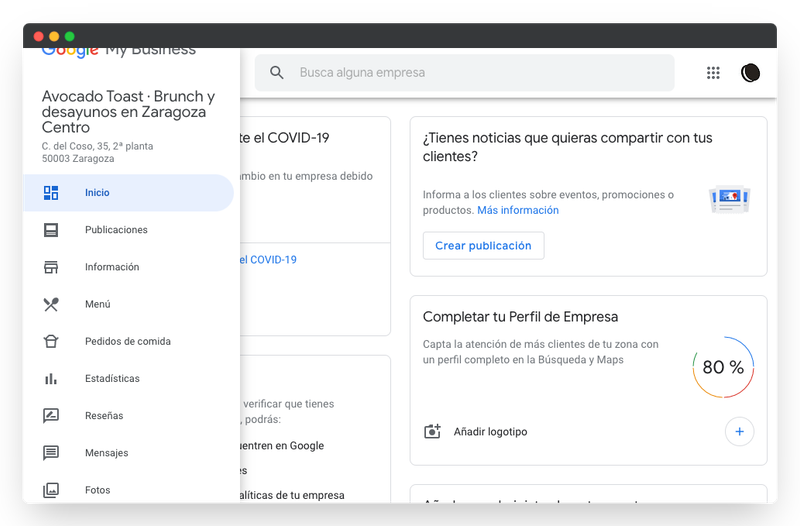The height and width of the screenshot is (526, 800).
Task: Click the address C. del Coso, 35
Action: pos(97,146)
